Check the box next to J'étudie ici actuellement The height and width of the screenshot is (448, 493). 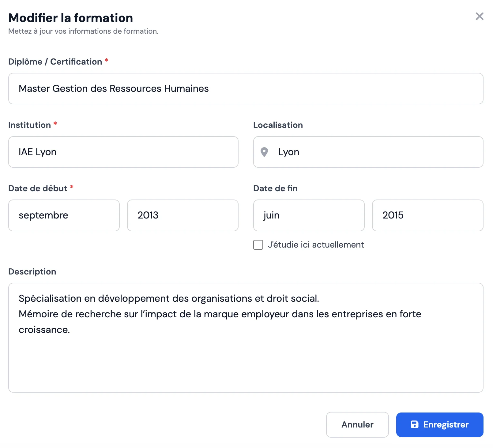258,245
